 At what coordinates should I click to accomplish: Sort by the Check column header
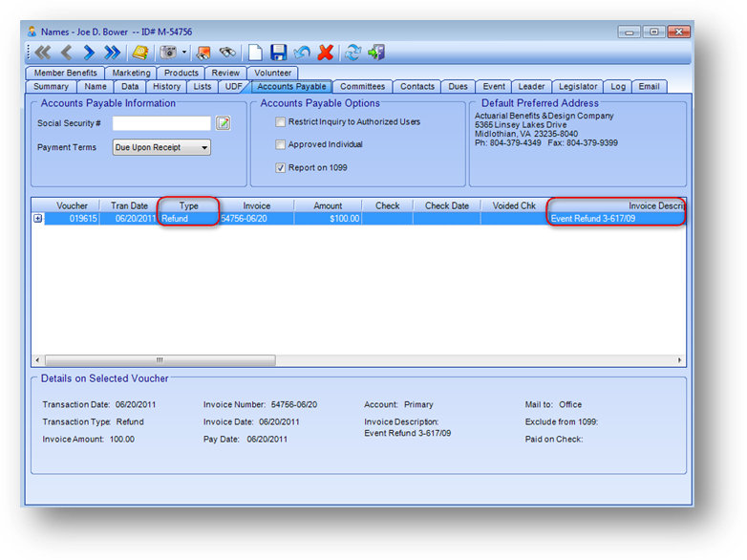tap(387, 205)
